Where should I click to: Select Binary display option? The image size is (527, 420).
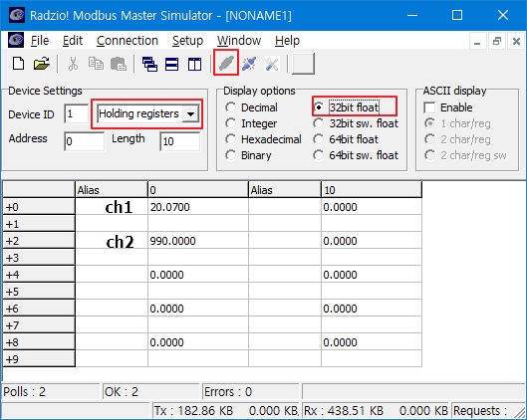click(249, 155)
